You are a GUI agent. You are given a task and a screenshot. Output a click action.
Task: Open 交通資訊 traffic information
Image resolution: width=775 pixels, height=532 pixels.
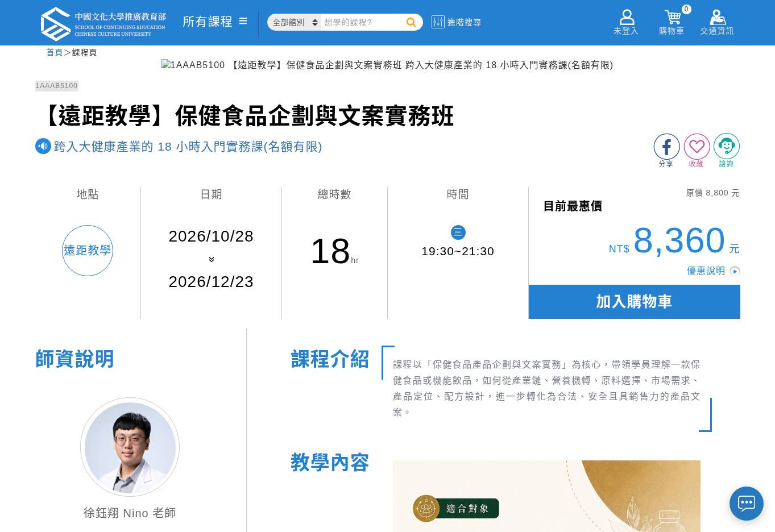click(x=717, y=23)
